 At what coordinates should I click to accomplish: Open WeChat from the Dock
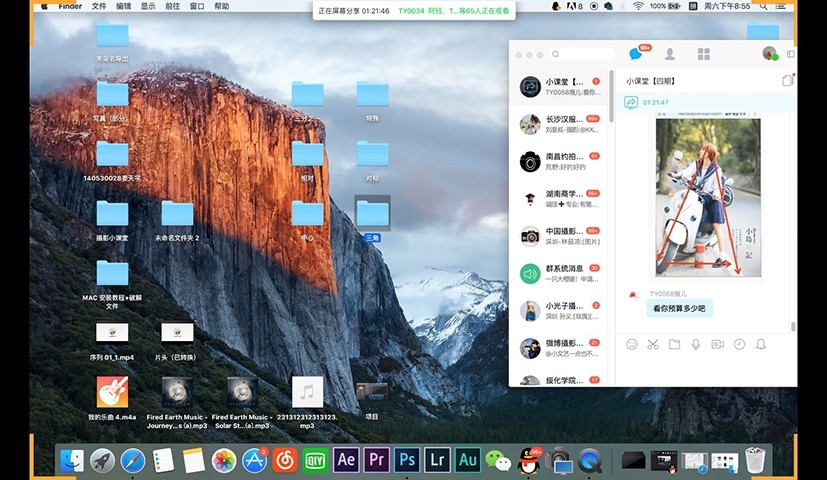coord(498,460)
